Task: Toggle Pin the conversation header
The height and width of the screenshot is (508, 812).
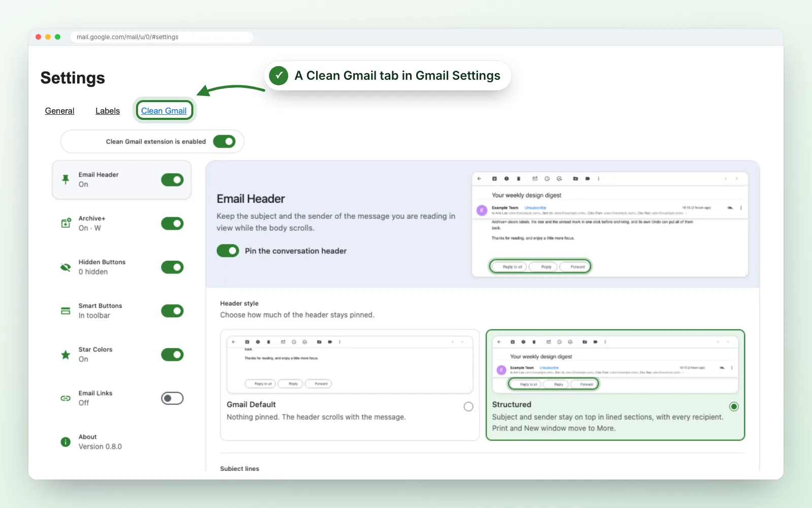Action: (228, 250)
